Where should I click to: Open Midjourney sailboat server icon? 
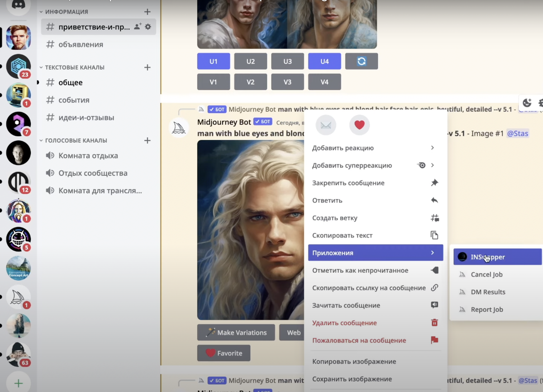pos(19,297)
